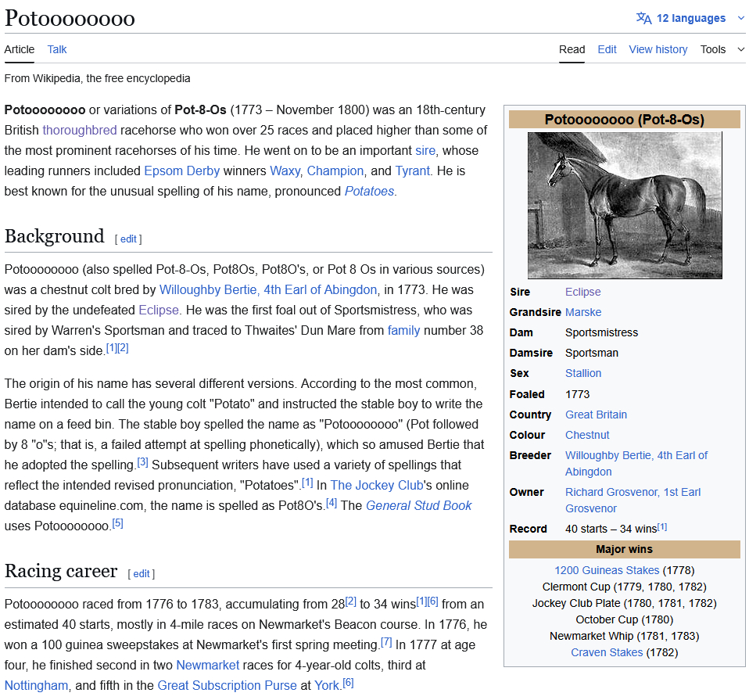Click the italic Potatoes link
749x700 pixels.
(x=369, y=191)
